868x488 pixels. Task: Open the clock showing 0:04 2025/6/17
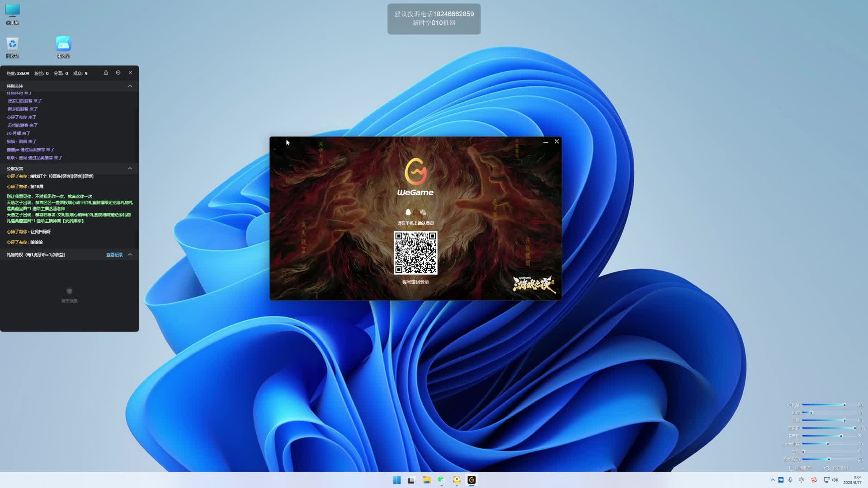(853, 480)
